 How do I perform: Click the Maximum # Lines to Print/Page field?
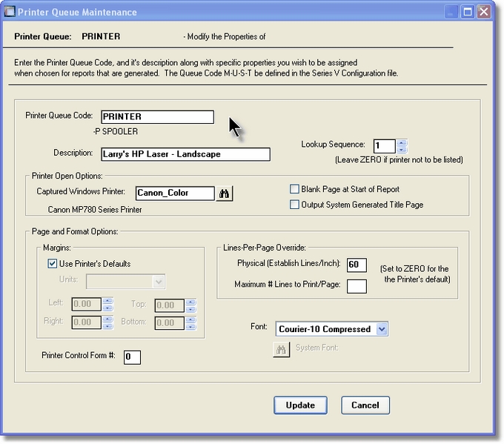(357, 286)
